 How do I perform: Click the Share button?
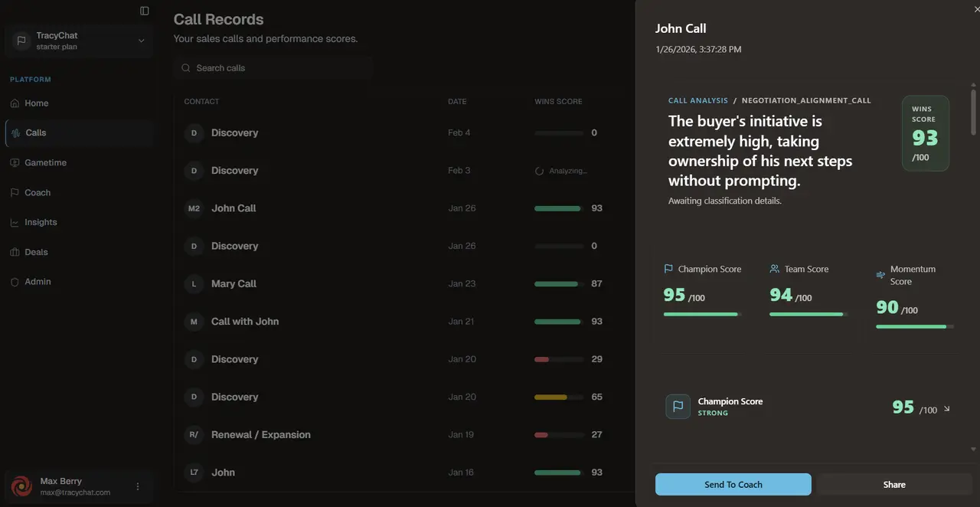pyautogui.click(x=893, y=484)
